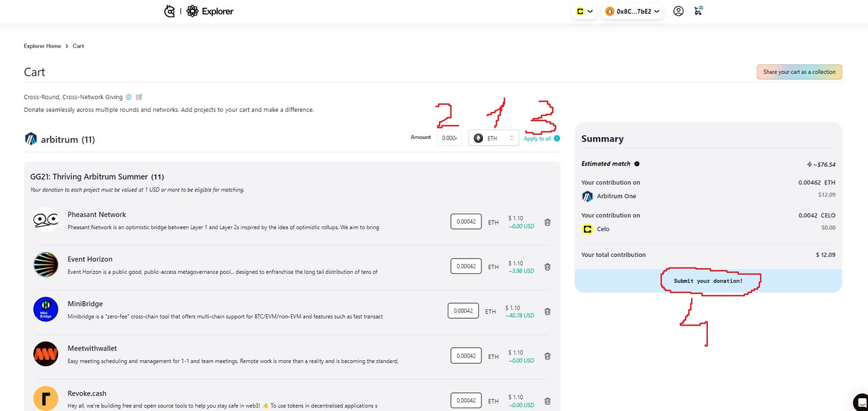Viewport: 868px width, 411px height.
Task: Open the ETH token dropdown
Action: point(494,138)
